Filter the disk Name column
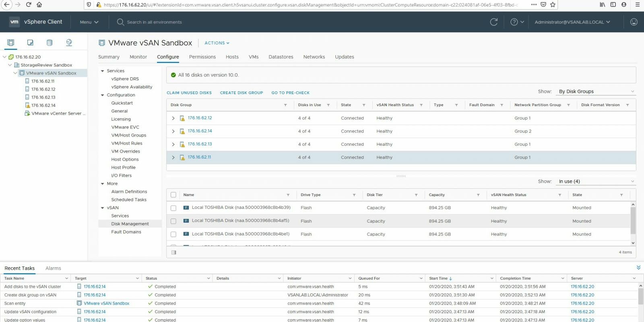 pos(288,195)
